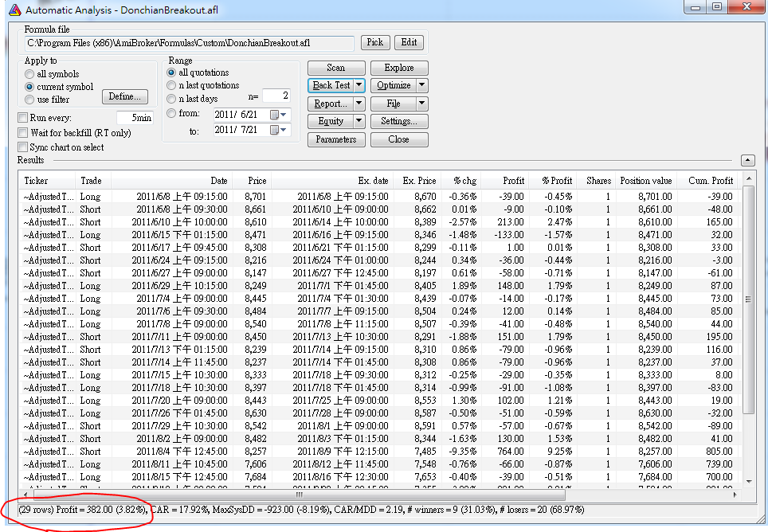Select the 'all symbols' radio option

[x=29, y=74]
